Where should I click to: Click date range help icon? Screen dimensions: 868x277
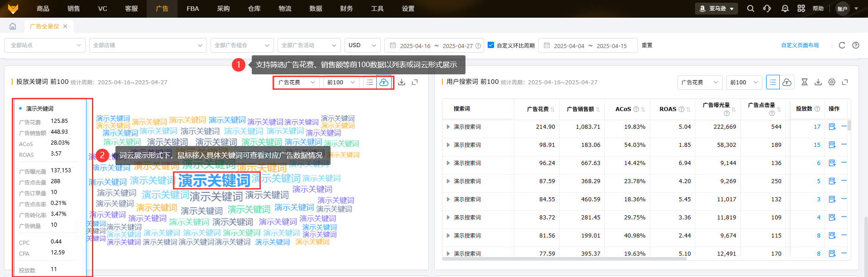[x=478, y=46]
